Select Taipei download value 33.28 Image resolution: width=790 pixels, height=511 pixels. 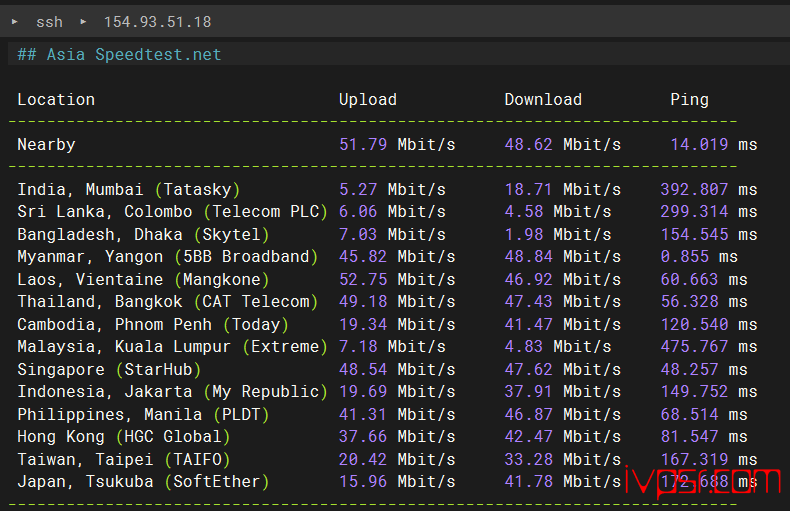tap(529, 460)
